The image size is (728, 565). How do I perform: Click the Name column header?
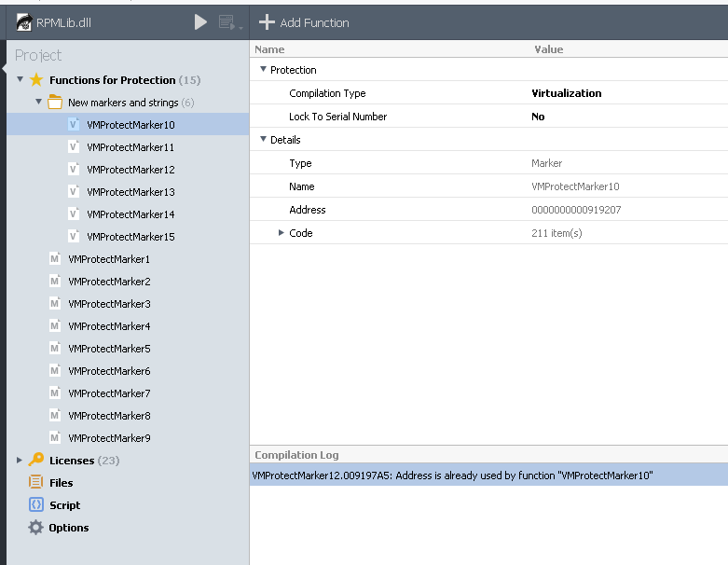coord(269,49)
